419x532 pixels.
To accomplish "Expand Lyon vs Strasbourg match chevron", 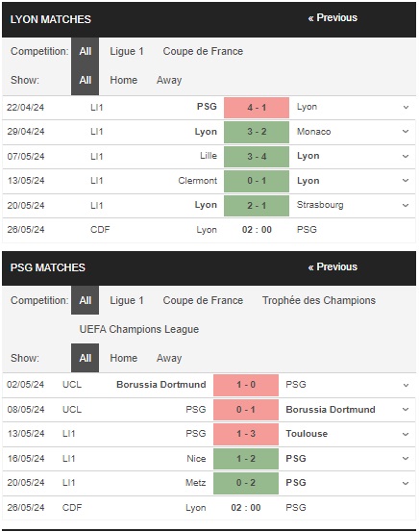I will coord(406,205).
